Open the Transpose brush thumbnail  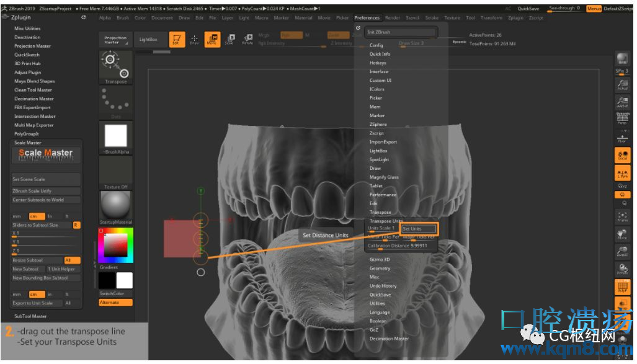116,68
